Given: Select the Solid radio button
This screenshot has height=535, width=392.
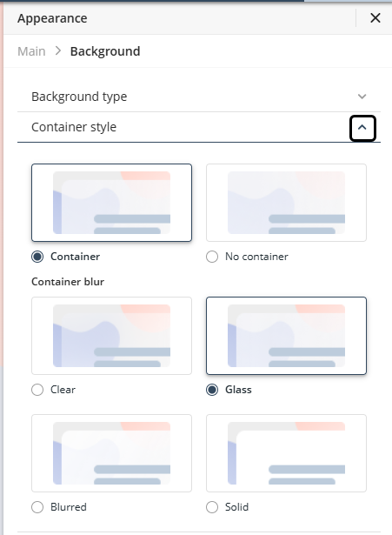Looking at the screenshot, I should click(212, 507).
